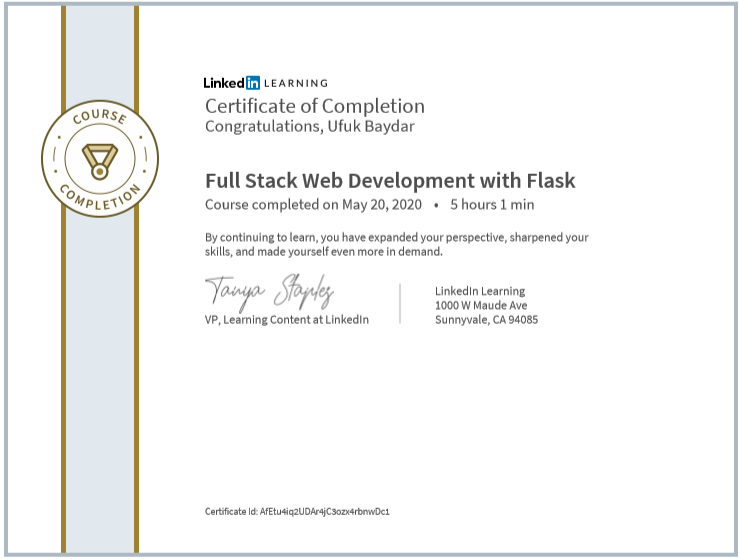Click 'VP, Learning Content at LinkedIn' text
This screenshot has width=740, height=559.
pyautogui.click(x=286, y=320)
